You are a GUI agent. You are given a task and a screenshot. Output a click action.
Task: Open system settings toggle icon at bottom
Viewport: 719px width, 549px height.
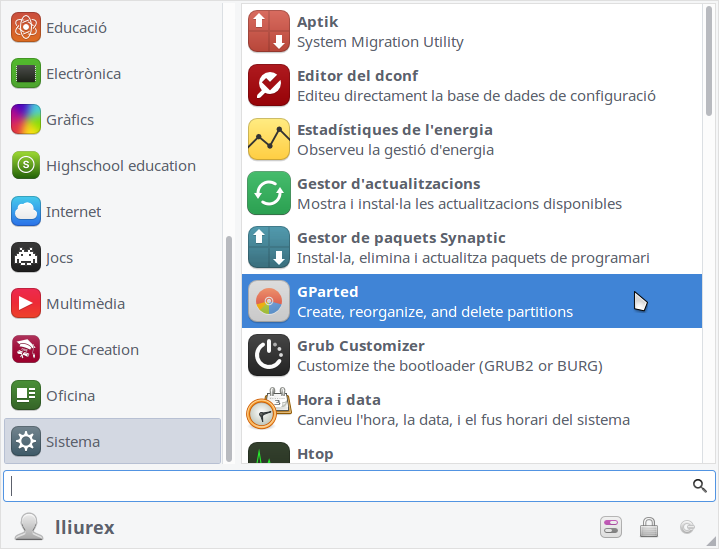coord(611,527)
